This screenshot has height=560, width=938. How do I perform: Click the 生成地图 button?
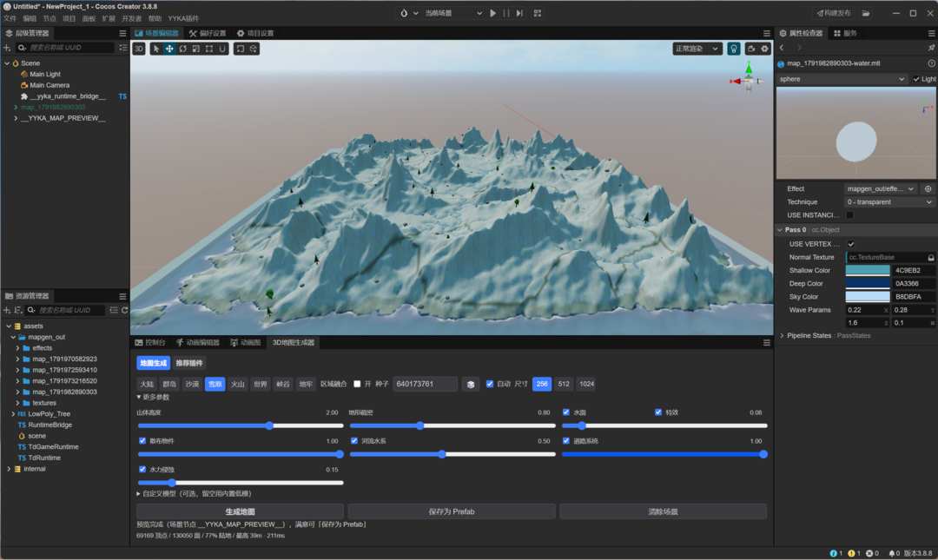(240, 511)
